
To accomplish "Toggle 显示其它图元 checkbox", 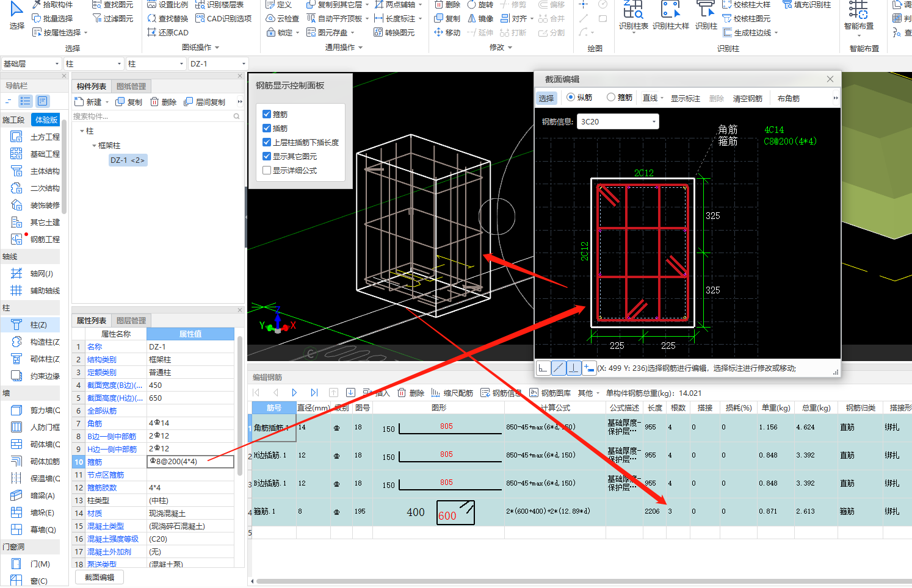I will [267, 156].
